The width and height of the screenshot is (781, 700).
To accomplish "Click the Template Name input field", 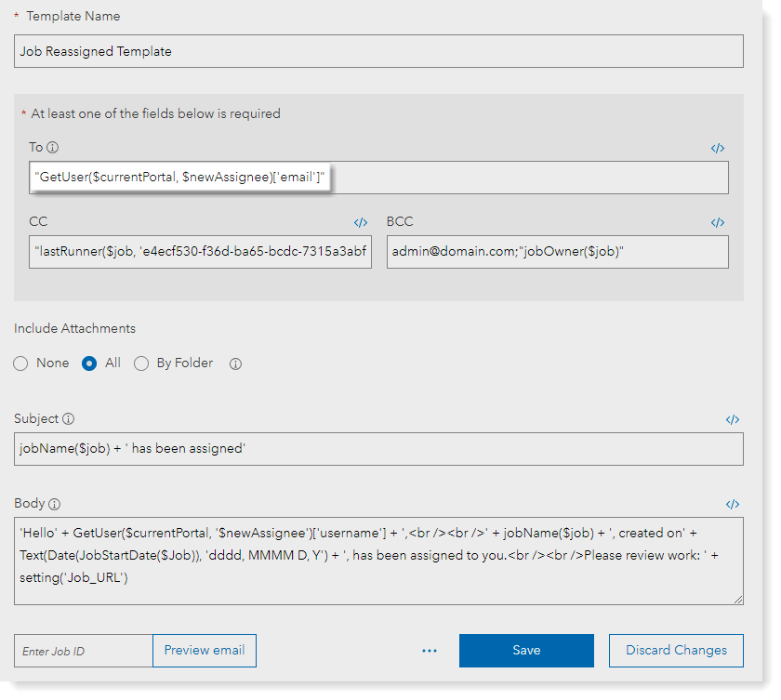I will (379, 52).
